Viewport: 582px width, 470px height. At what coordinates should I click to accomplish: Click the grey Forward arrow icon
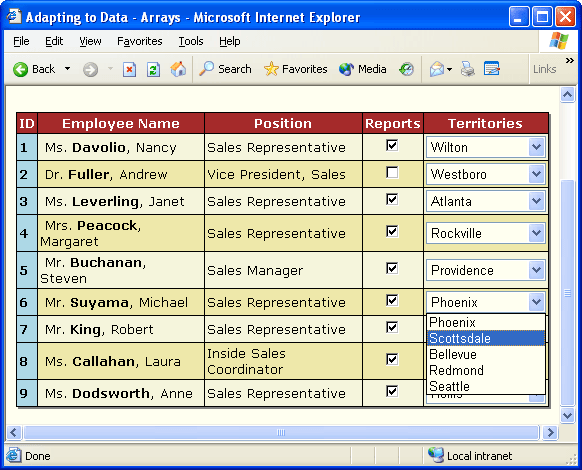click(90, 69)
